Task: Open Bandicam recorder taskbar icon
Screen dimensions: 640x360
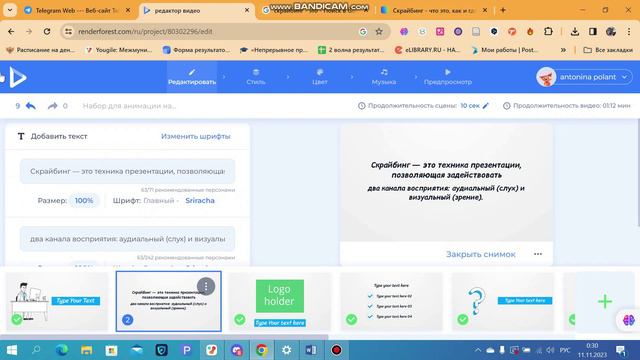Action: coord(336,350)
